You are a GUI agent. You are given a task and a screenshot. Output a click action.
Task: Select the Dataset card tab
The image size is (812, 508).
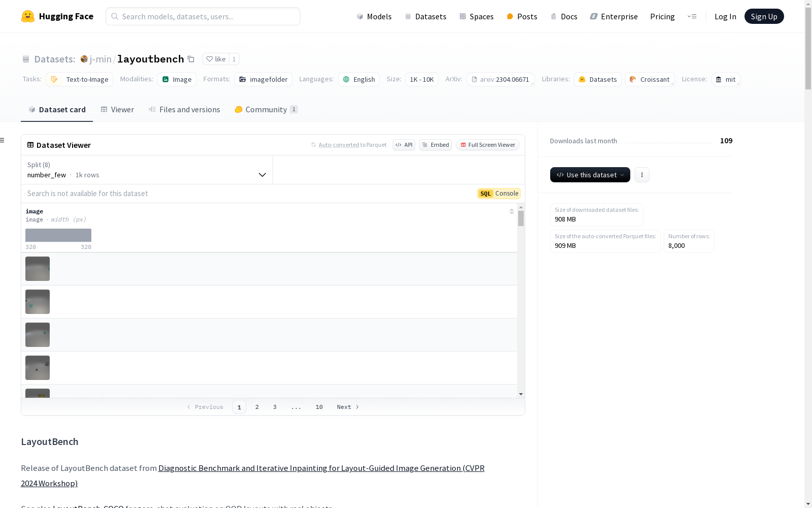click(x=57, y=109)
